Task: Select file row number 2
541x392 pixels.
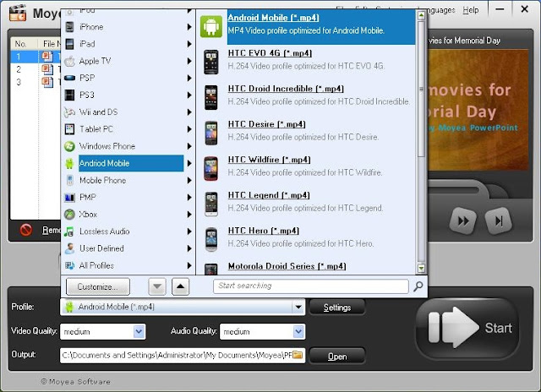Action: click(36, 69)
